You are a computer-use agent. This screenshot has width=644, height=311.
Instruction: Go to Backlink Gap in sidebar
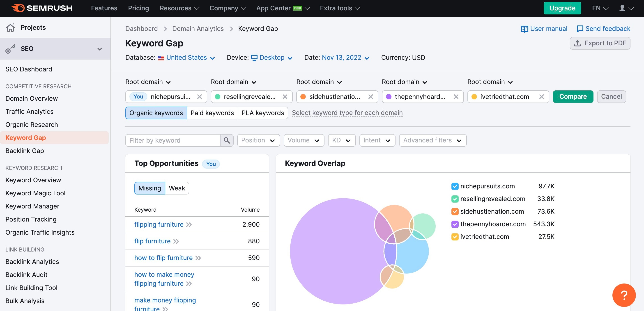click(25, 151)
